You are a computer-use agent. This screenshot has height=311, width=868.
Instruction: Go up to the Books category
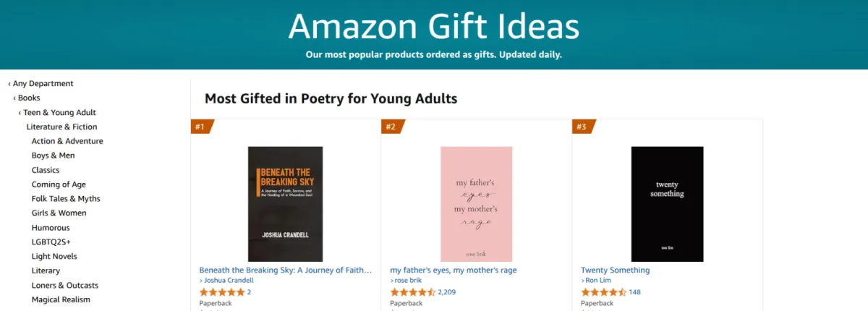tap(29, 98)
